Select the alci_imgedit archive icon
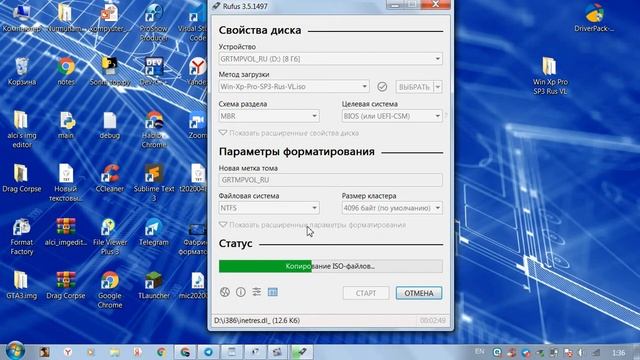Screen dimensions: 640x360 [x=66, y=232]
